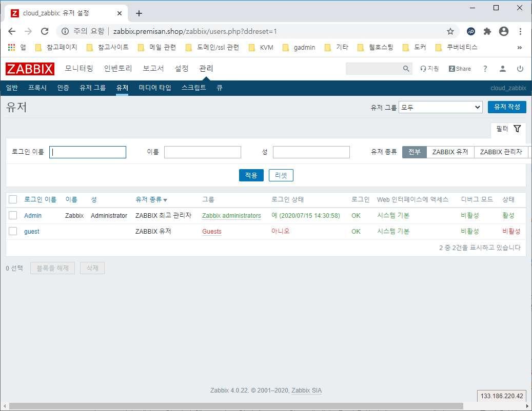Focus the 성 filter field
532x411 pixels.
[x=311, y=152]
